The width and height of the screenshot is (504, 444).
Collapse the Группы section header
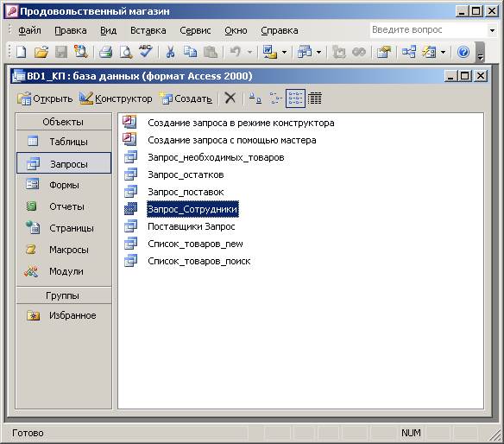point(63,295)
